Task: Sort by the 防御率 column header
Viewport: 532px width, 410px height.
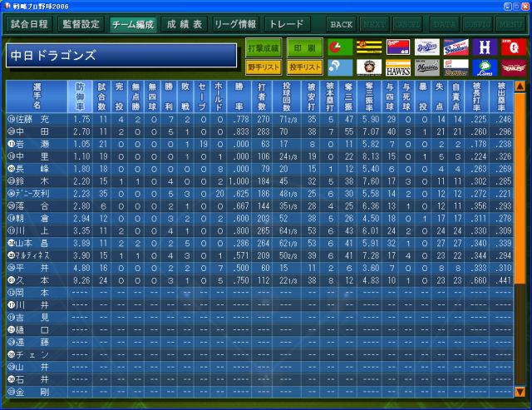Action: click(x=80, y=96)
